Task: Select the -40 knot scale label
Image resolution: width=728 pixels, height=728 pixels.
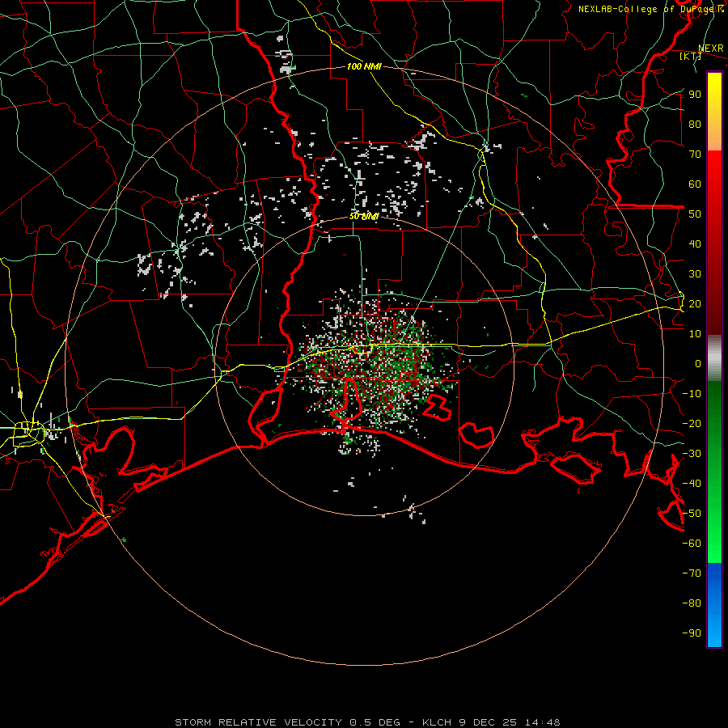Action: point(692,484)
